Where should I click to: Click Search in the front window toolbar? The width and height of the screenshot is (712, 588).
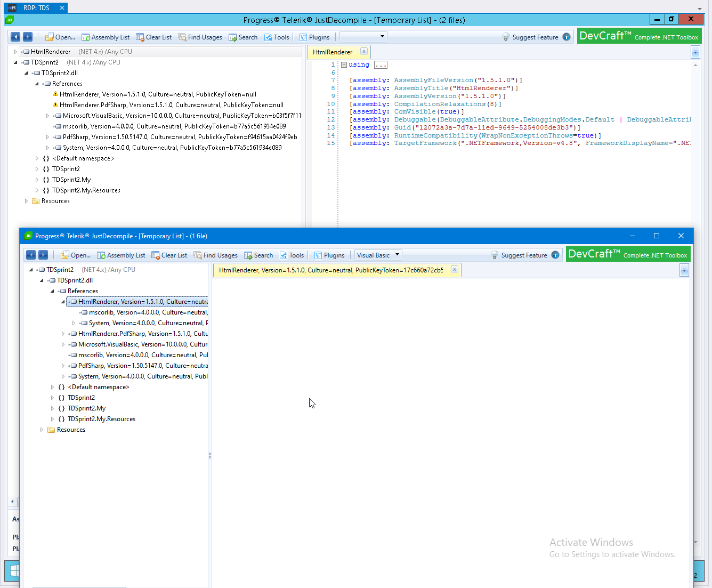tap(258, 255)
